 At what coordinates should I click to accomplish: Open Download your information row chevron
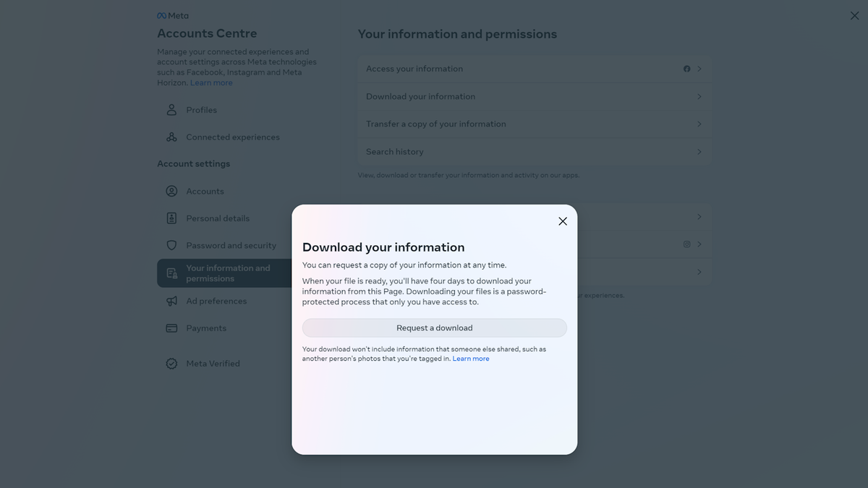click(x=699, y=96)
